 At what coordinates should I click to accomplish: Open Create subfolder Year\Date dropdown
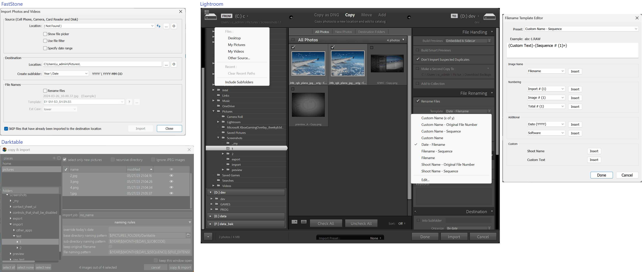pyautogui.click(x=66, y=74)
